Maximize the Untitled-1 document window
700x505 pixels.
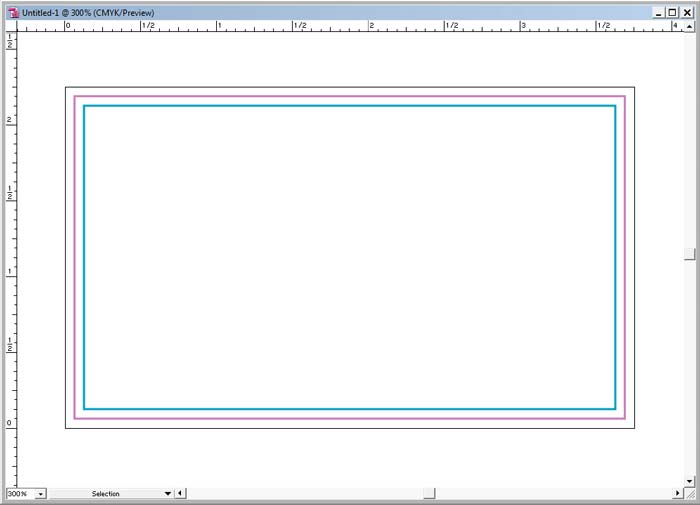coord(672,13)
